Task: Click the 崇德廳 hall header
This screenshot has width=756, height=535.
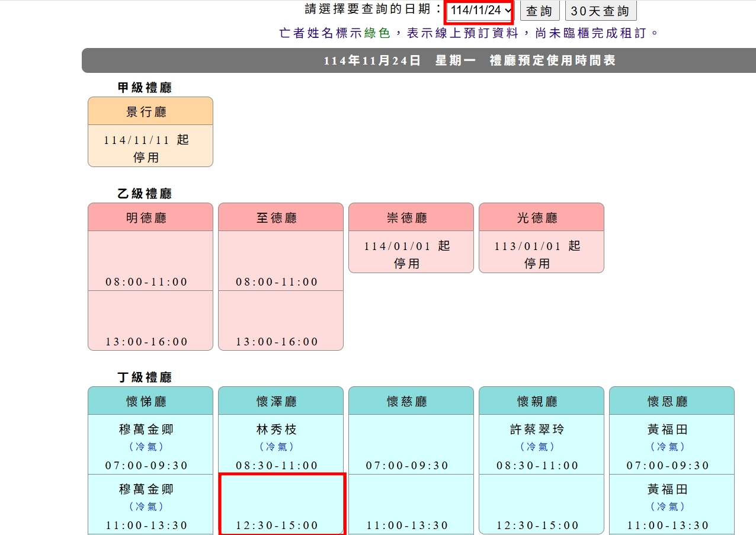Action: coord(411,217)
